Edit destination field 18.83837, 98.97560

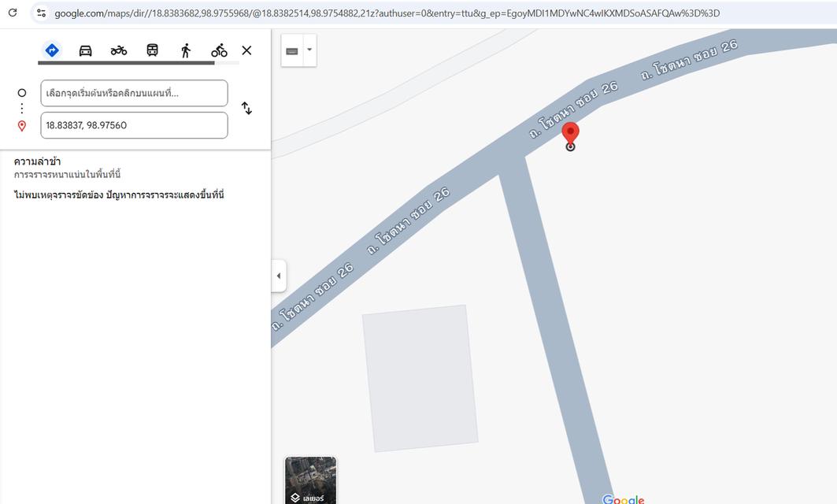pyautogui.click(x=134, y=125)
